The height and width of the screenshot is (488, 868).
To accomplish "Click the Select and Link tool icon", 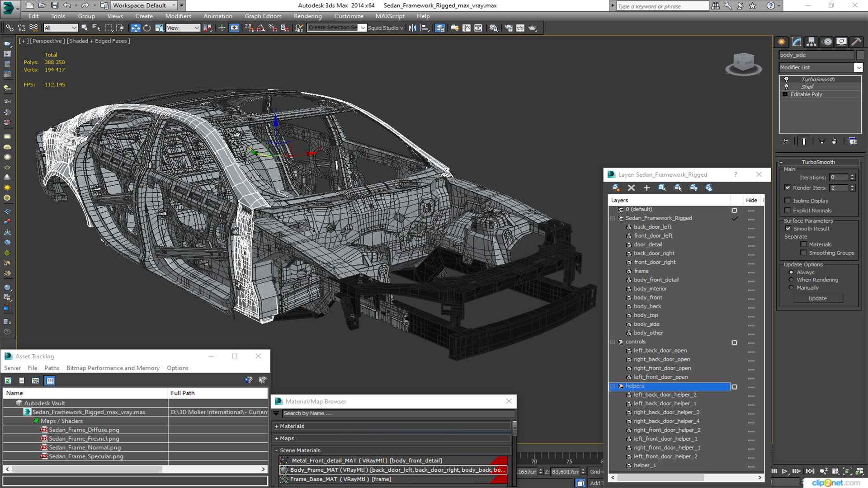I will (x=9, y=28).
